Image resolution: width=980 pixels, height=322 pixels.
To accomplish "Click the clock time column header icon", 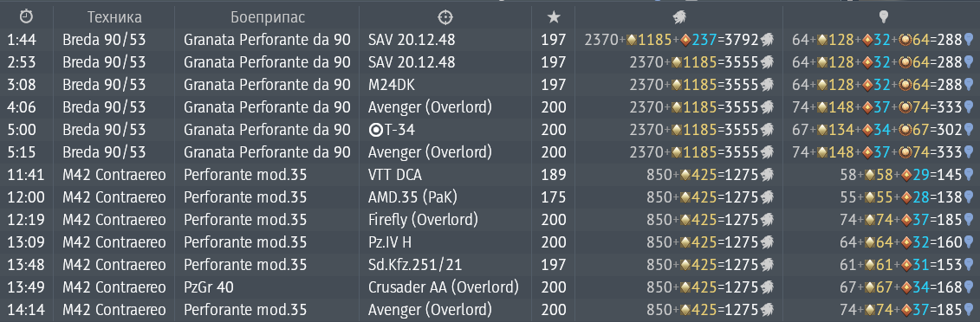I will 26,16.
